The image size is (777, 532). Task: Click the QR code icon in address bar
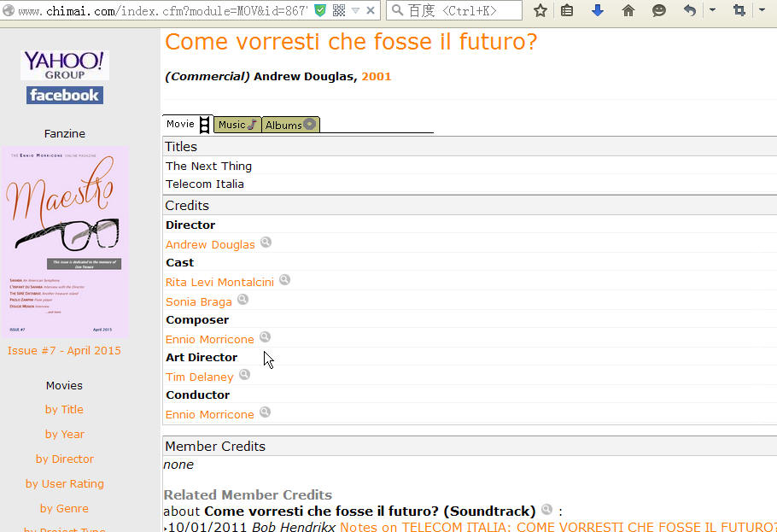pos(339,10)
